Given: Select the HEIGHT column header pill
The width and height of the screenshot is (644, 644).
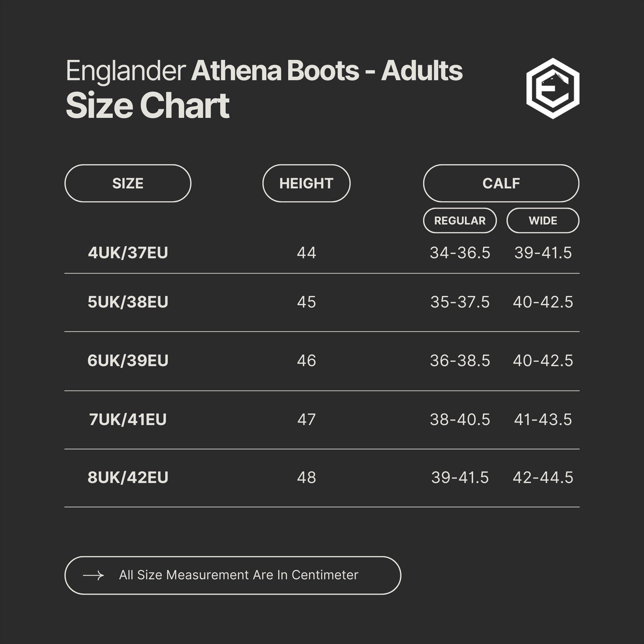Looking at the screenshot, I should (x=306, y=184).
